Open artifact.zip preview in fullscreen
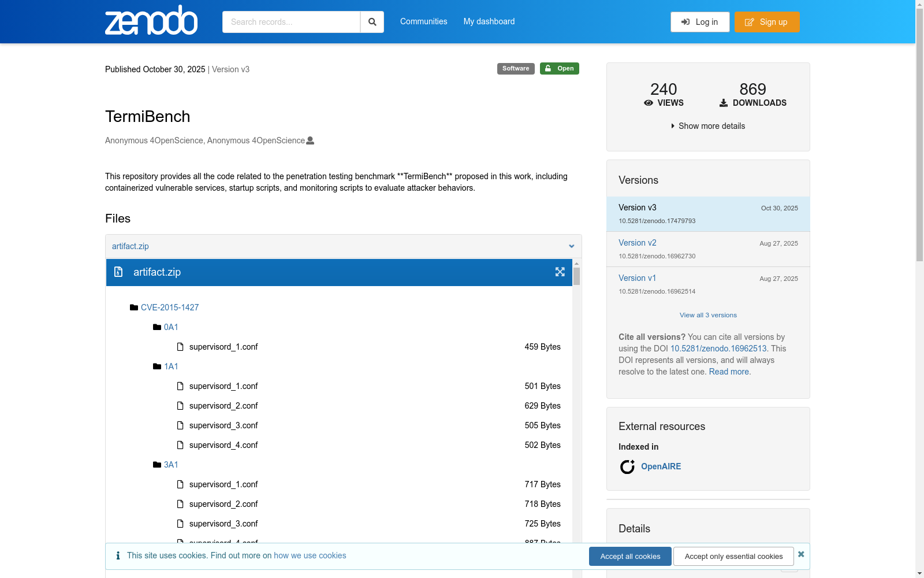 point(560,272)
